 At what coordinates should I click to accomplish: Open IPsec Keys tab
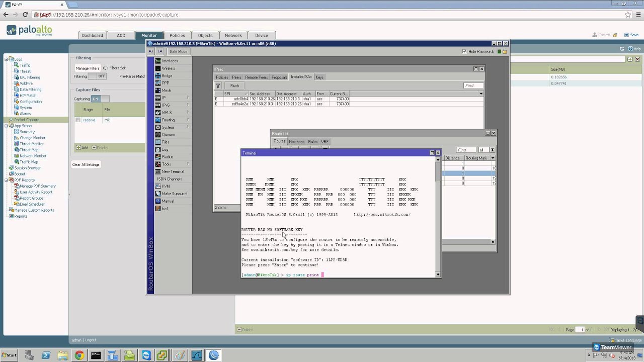click(x=319, y=77)
